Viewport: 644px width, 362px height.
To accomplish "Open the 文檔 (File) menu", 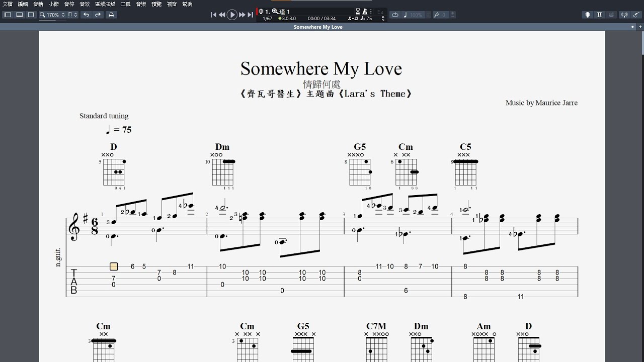I will coord(8,4).
